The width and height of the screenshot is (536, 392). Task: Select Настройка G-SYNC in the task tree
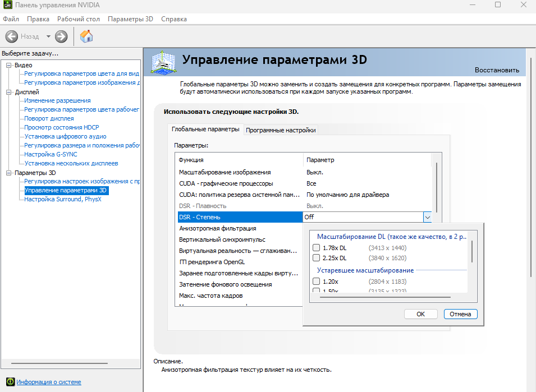(x=51, y=154)
